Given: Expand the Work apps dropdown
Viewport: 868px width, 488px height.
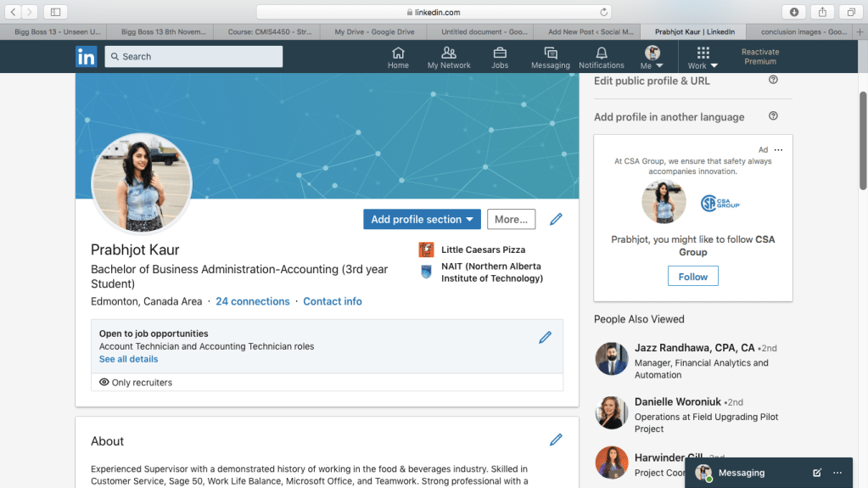Looking at the screenshot, I should pos(703,58).
